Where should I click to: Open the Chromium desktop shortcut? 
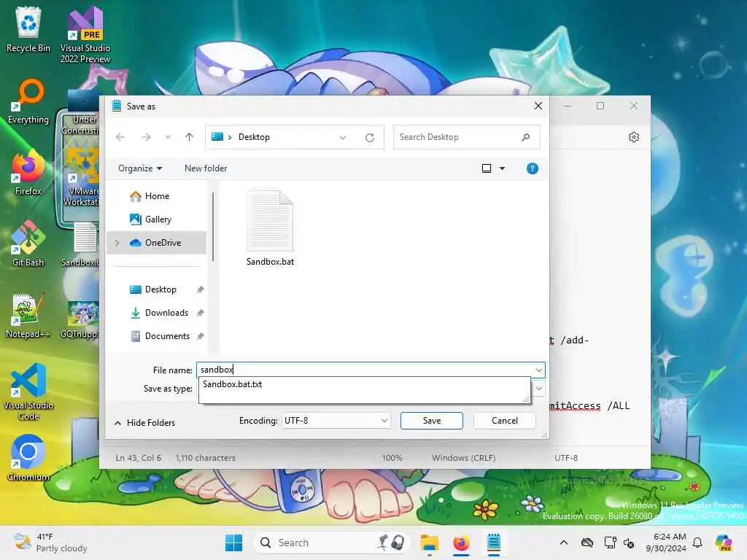coord(28,458)
